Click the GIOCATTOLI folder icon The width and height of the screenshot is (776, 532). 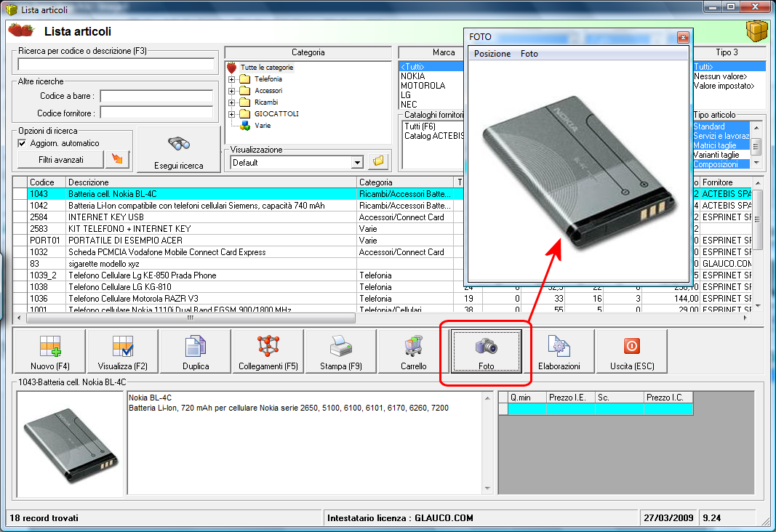click(245, 113)
